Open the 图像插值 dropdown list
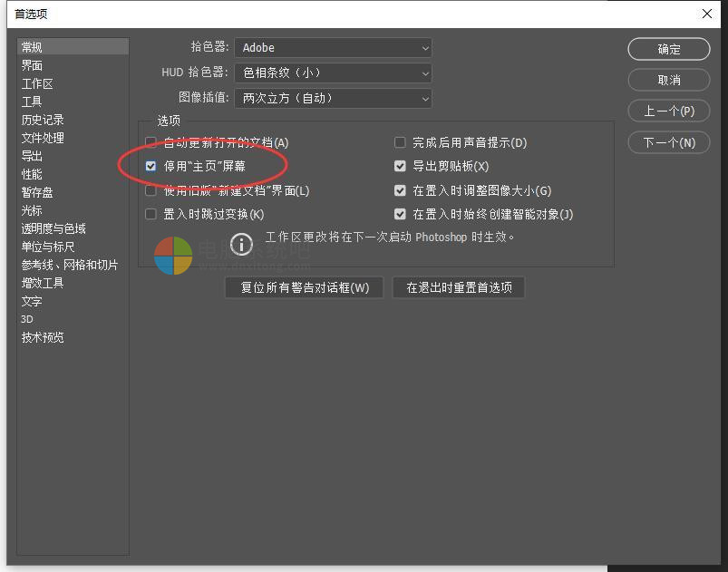This screenshot has width=728, height=572. 333,98
